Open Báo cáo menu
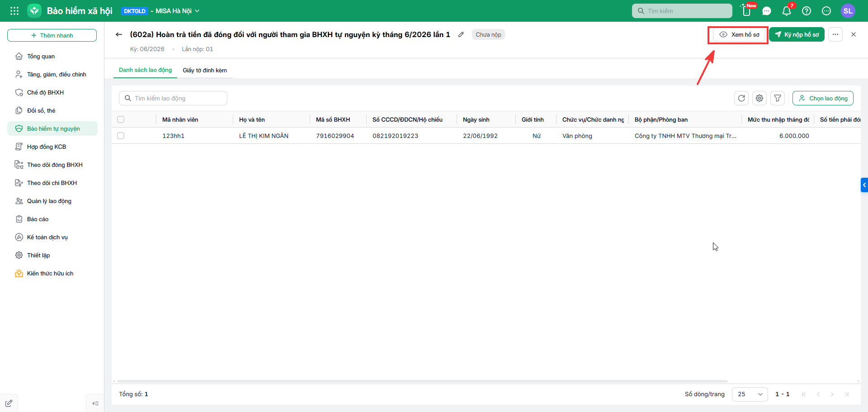This screenshot has width=868, height=412. pyautogui.click(x=52, y=219)
